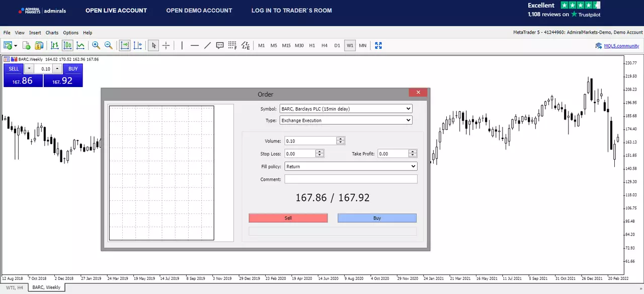Click Open Live Account link

coord(116,11)
